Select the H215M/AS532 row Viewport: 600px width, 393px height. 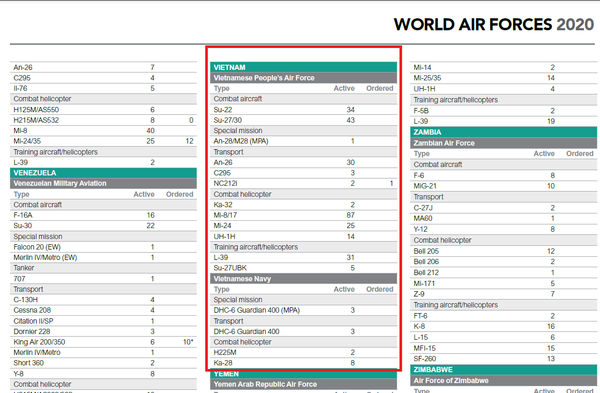[x=103, y=120]
